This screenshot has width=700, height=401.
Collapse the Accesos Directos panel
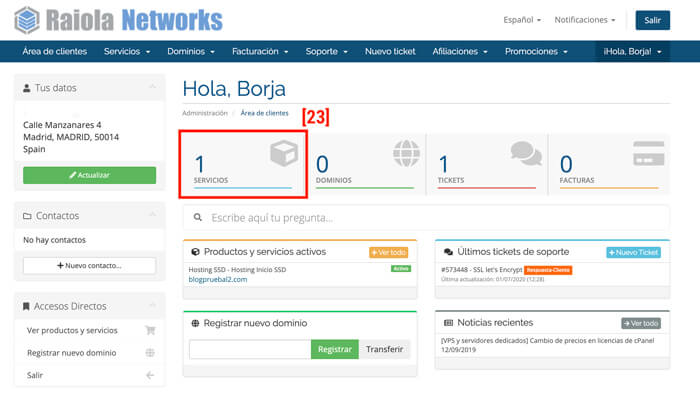click(152, 305)
